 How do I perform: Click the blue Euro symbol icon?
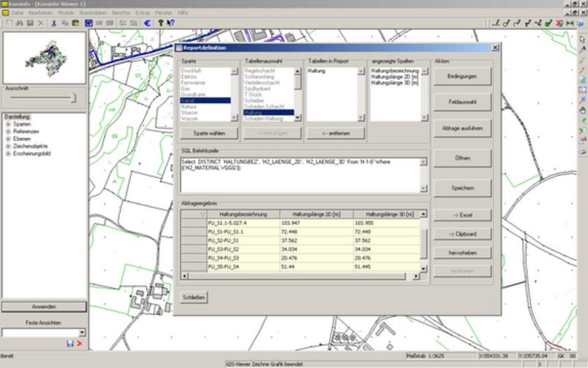(x=148, y=24)
